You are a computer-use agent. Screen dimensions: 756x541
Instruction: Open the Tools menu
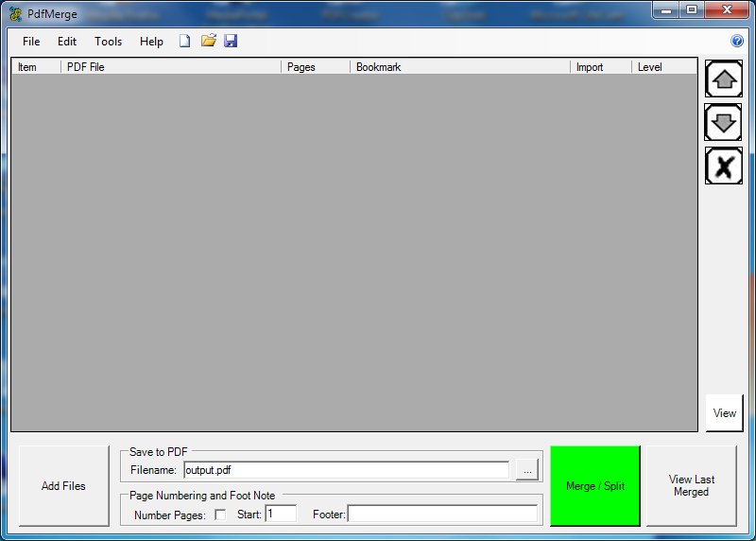point(108,42)
